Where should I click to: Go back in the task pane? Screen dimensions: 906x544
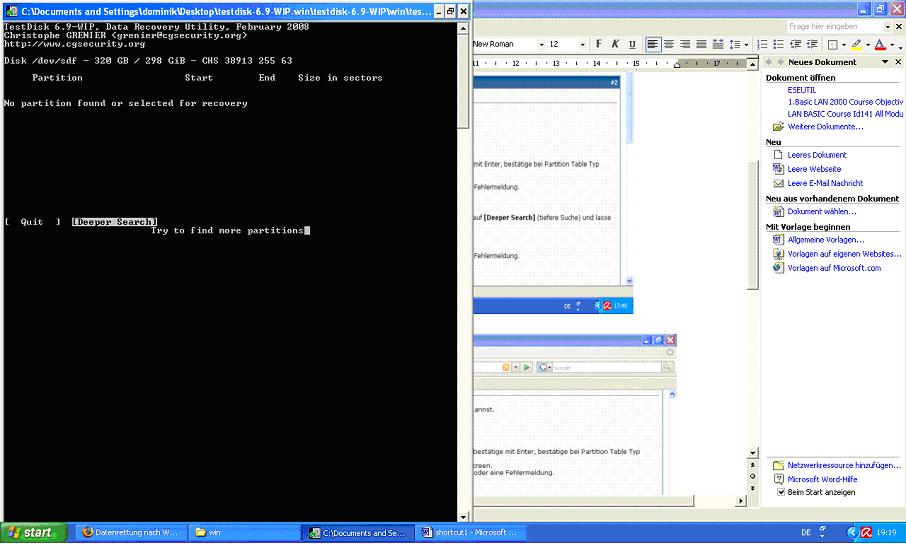[x=768, y=62]
